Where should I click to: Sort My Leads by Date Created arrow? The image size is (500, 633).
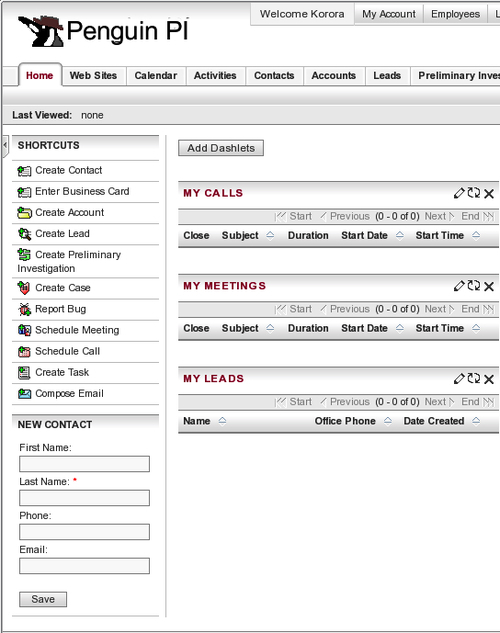click(476, 421)
